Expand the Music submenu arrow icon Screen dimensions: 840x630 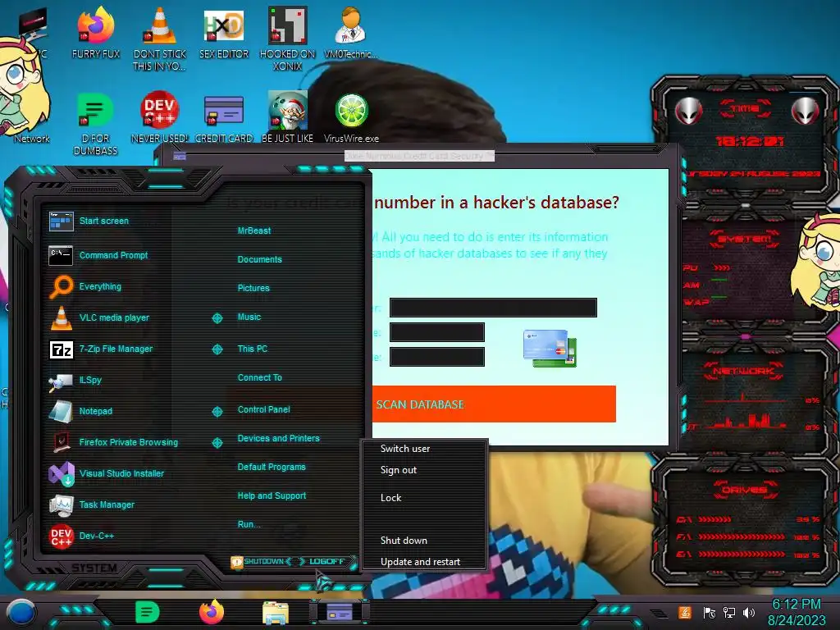tap(217, 318)
